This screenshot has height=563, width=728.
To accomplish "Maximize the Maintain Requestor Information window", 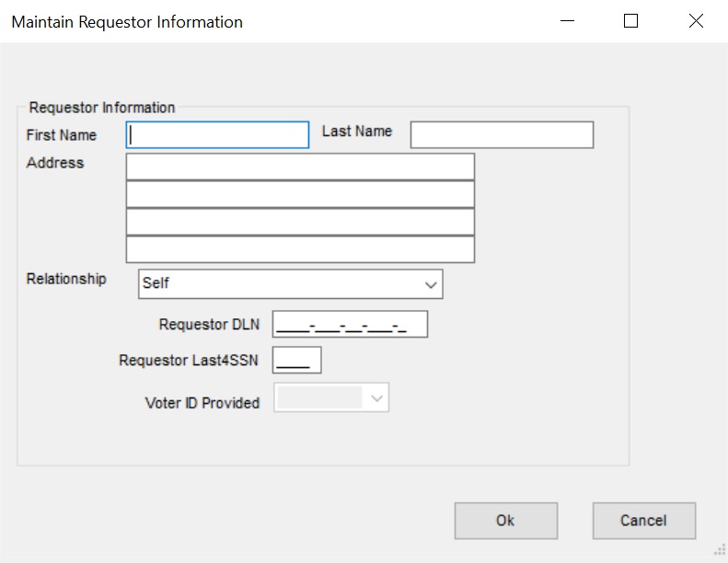I will click(x=630, y=21).
